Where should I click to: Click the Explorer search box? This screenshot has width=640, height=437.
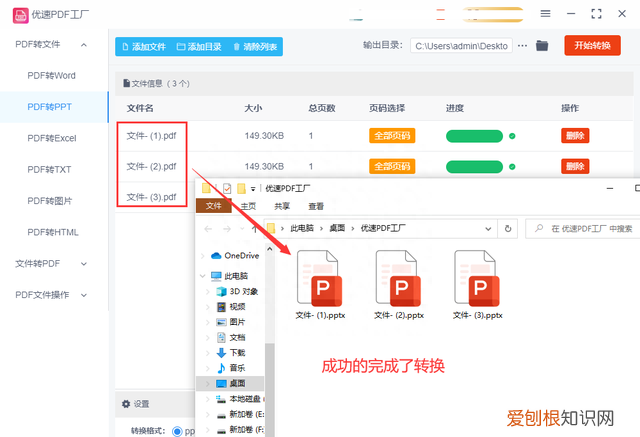(583, 228)
